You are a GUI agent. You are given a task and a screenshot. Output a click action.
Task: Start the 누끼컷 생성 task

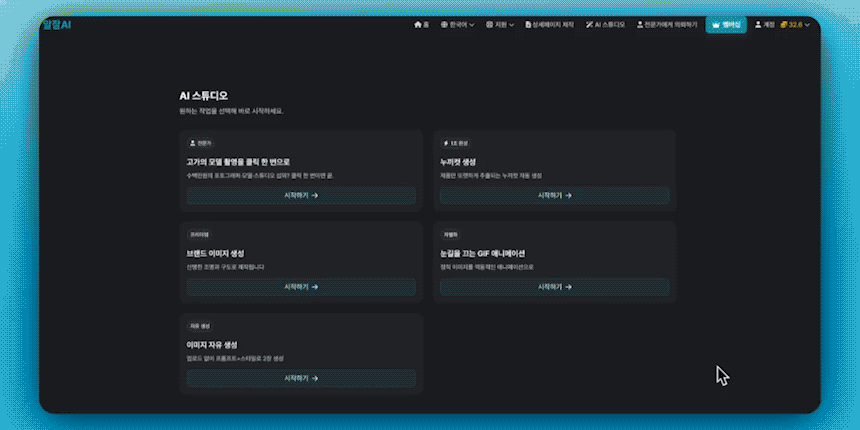click(x=554, y=196)
